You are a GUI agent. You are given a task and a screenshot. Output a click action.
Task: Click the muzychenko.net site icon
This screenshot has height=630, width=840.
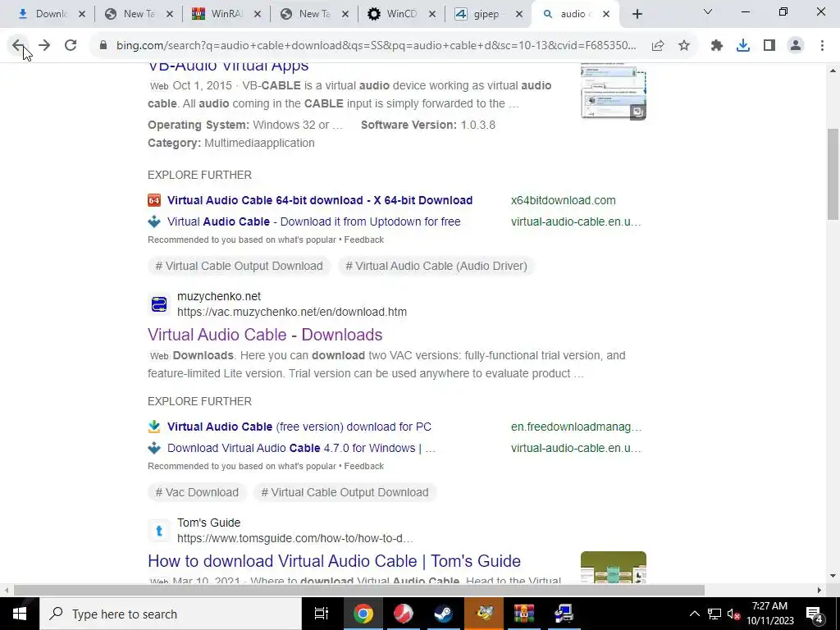(x=159, y=304)
